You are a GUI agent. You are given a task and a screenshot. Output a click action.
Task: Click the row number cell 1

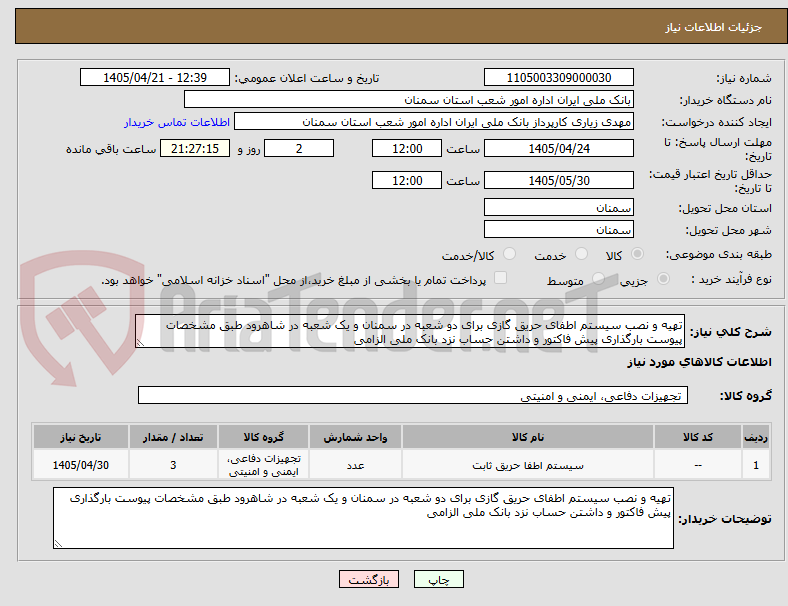[x=756, y=465]
